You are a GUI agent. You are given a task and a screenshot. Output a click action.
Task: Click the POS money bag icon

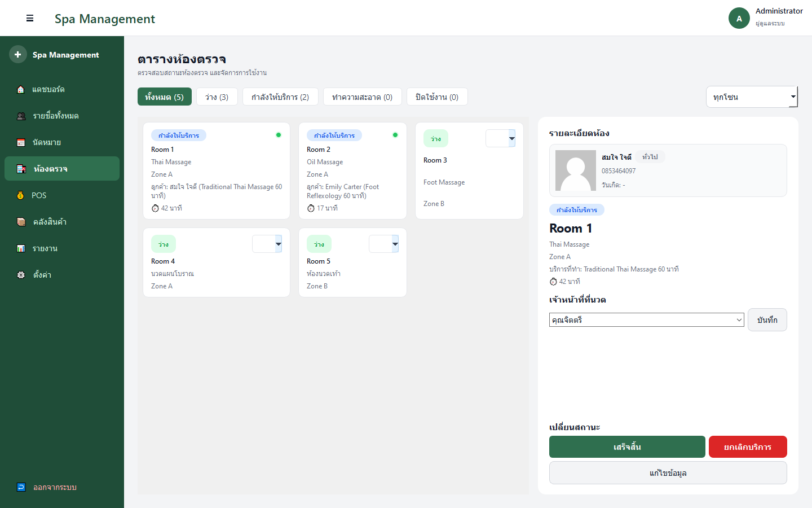click(21, 195)
